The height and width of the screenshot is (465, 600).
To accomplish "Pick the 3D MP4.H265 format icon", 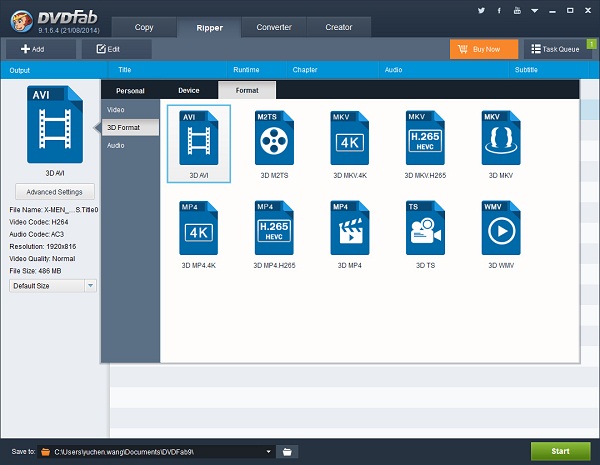I will (274, 228).
